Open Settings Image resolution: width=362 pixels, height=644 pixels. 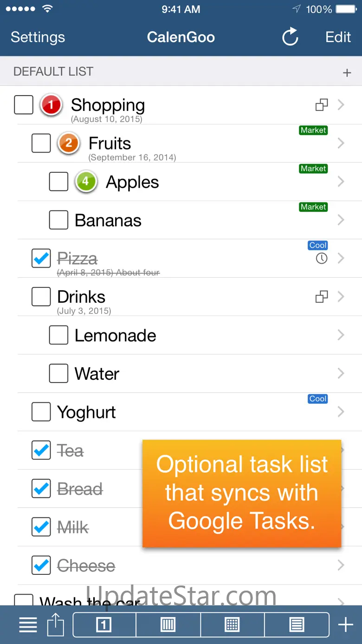click(x=38, y=37)
